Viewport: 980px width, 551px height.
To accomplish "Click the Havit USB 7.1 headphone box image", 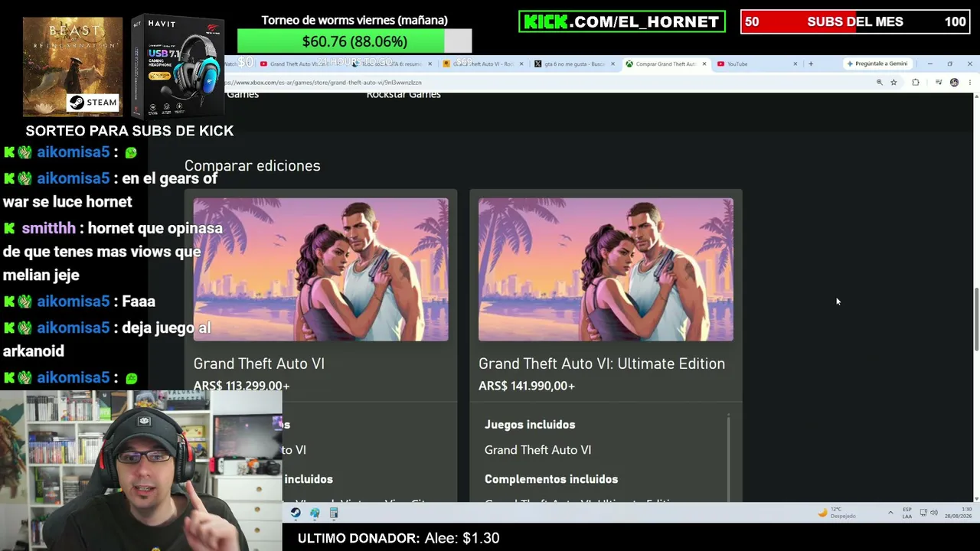I will pyautogui.click(x=178, y=65).
